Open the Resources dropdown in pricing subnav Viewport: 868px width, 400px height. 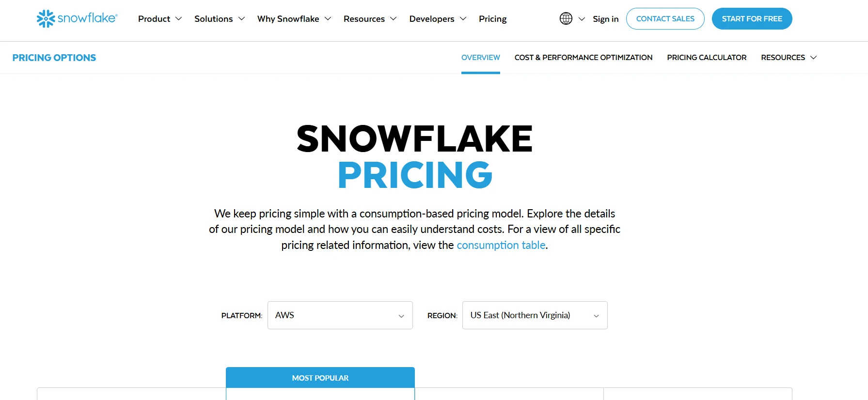pos(788,57)
